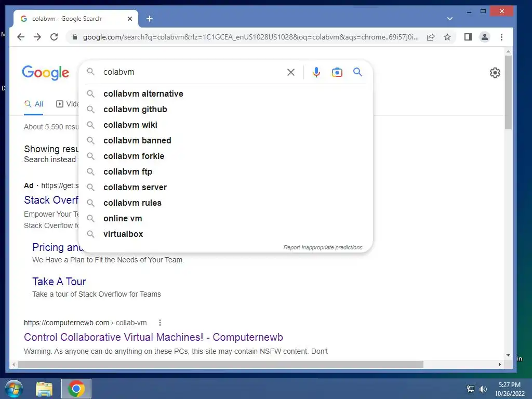Choose suggestion collabvm wiki

[x=225, y=125]
